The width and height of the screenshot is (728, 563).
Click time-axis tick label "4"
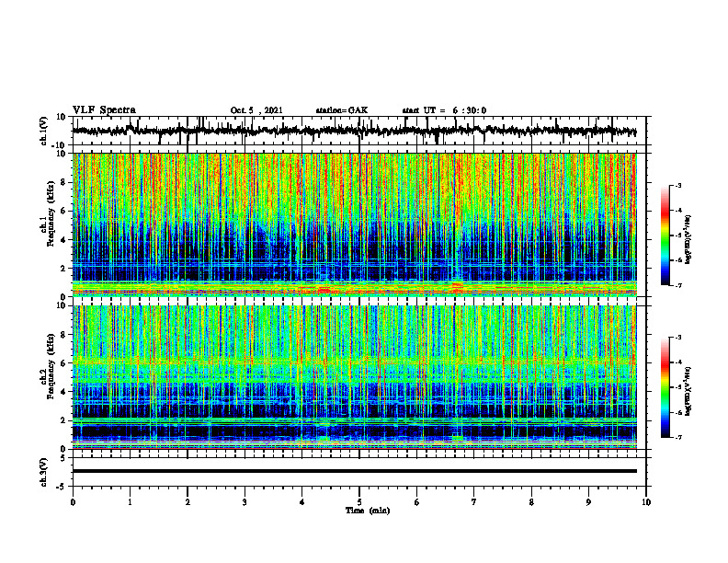[x=302, y=502]
